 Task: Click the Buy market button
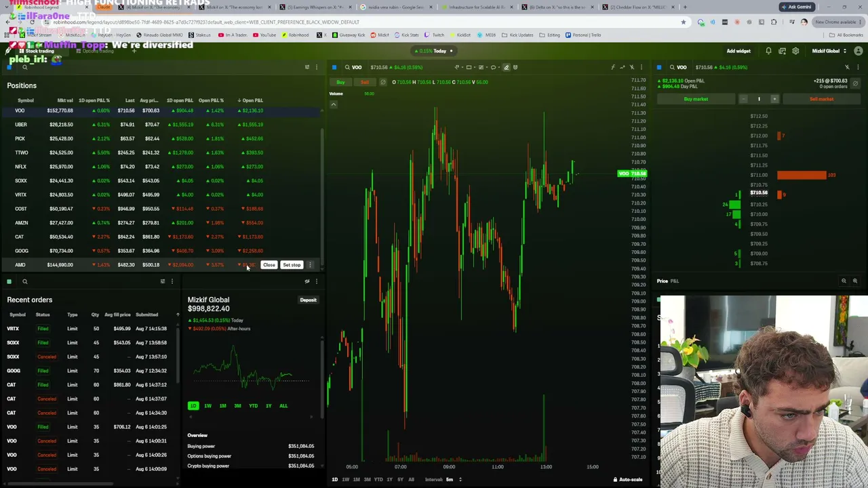pyautogui.click(x=696, y=99)
